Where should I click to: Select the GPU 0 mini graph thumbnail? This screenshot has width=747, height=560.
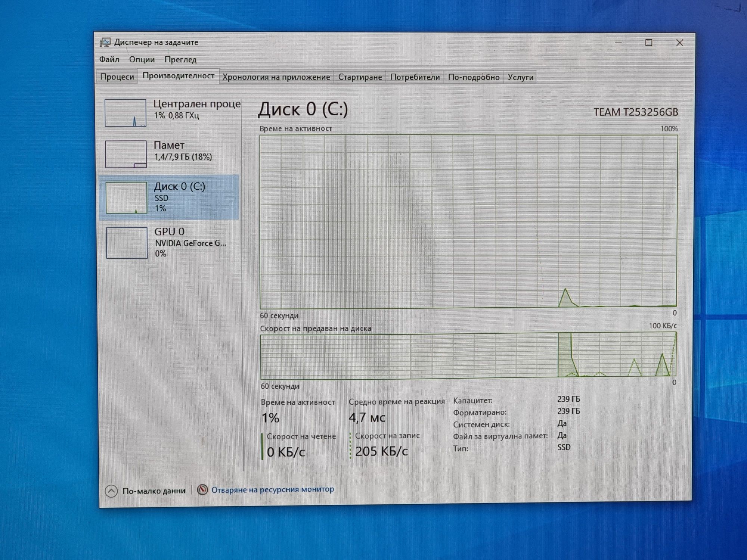pyautogui.click(x=127, y=243)
